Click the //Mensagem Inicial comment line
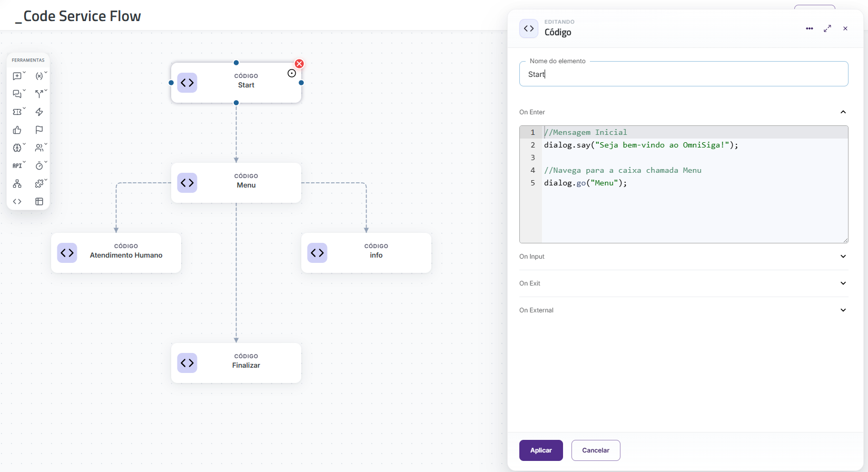 (586, 132)
